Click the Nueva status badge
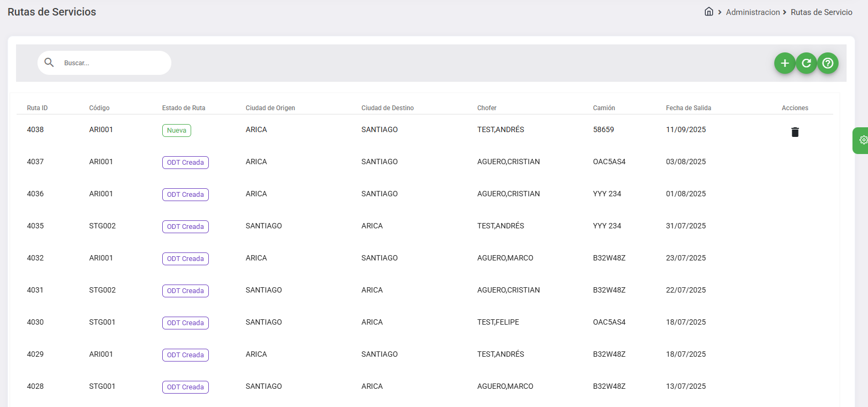 177,130
